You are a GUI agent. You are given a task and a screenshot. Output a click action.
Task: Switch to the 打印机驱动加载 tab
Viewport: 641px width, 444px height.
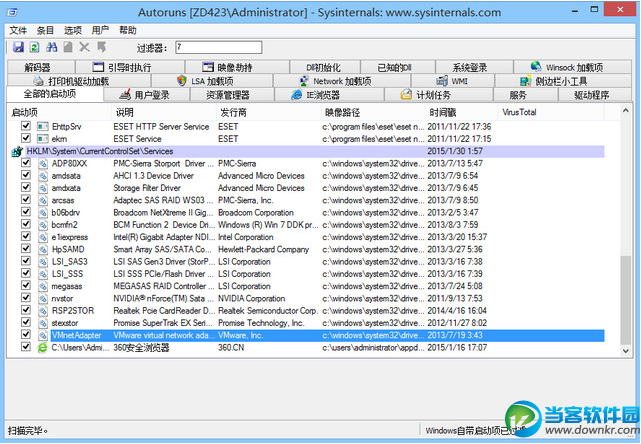(x=79, y=81)
